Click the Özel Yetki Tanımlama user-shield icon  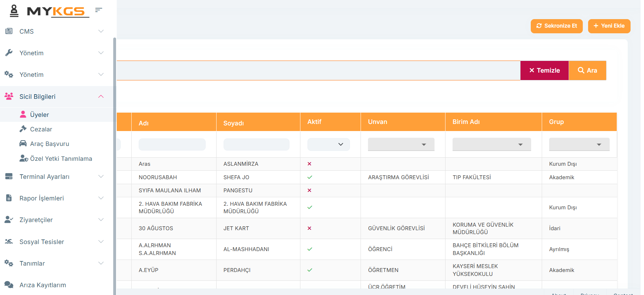click(23, 158)
